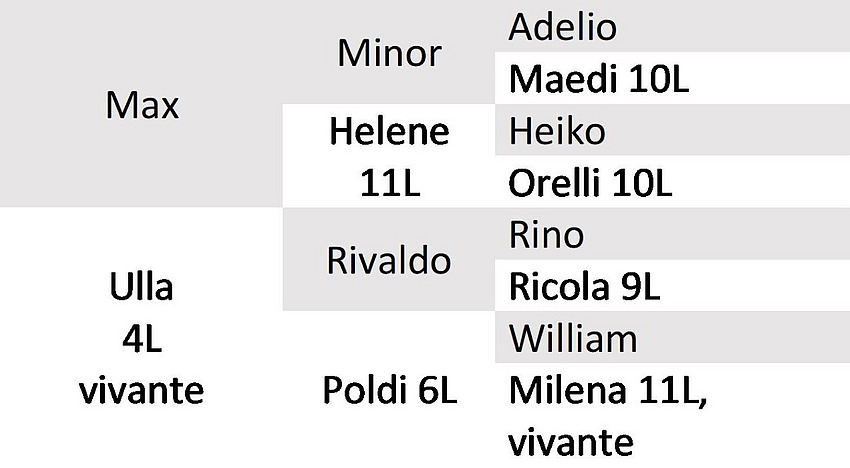Click the Rivaldo cell
The image size is (850, 468).
[389, 261]
